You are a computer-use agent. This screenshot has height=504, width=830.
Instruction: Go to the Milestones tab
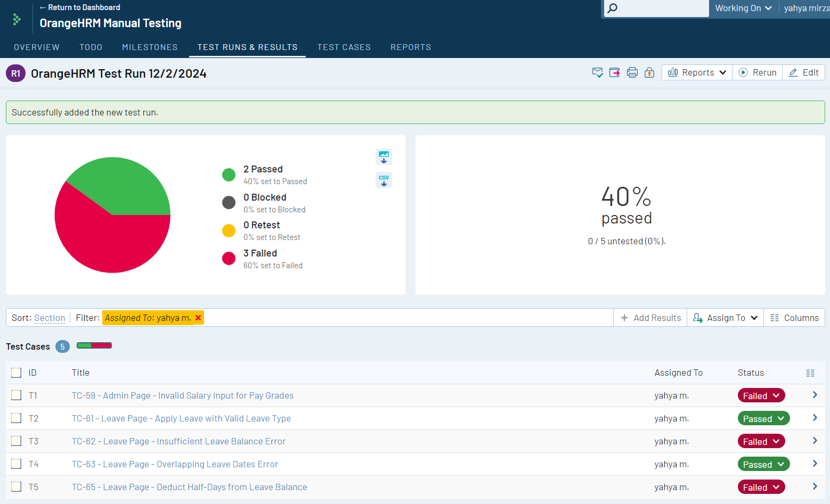(150, 47)
